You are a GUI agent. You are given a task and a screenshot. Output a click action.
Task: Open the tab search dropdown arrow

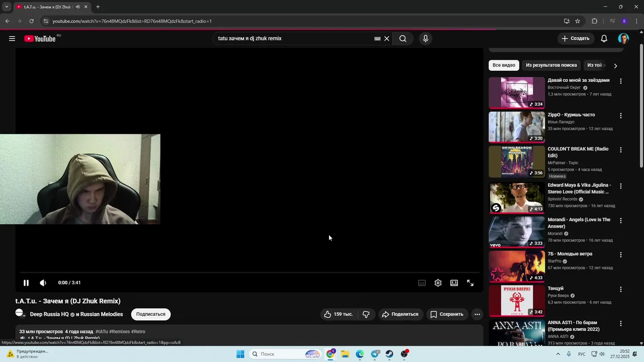point(7,7)
